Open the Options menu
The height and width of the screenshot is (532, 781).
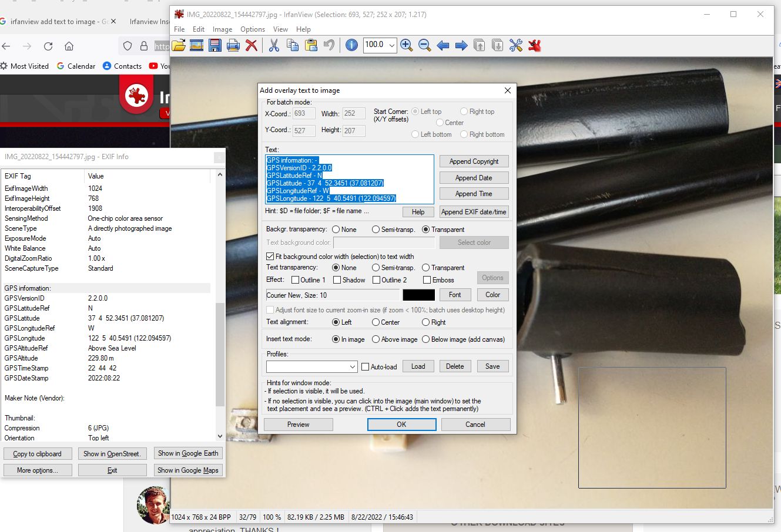coord(253,29)
